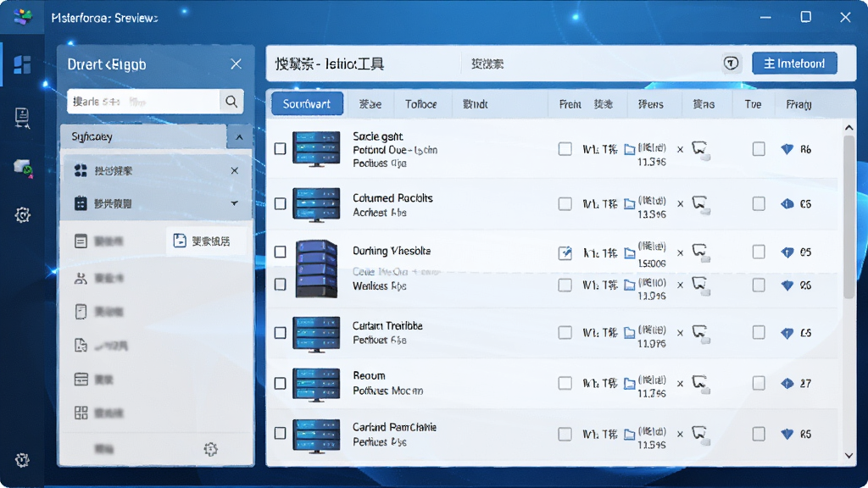Open the gear icon in middle sidebar
Image resolution: width=868 pixels, height=488 pixels.
[23, 214]
